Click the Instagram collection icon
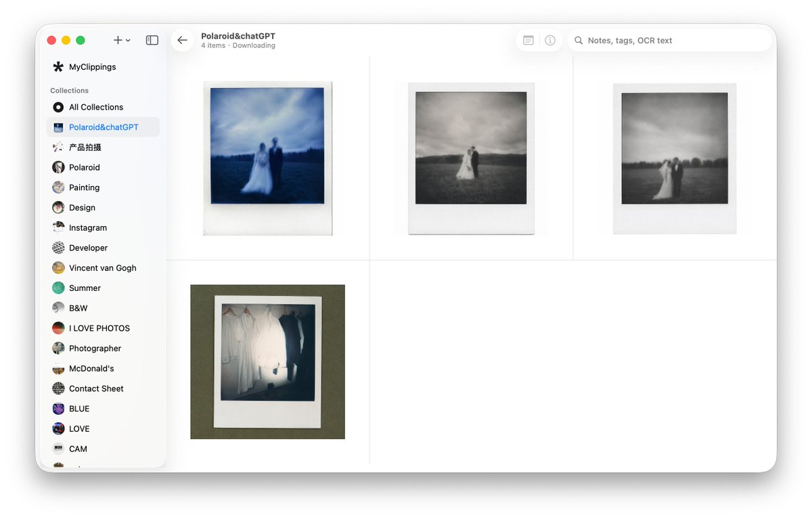The width and height of the screenshot is (812, 519). point(58,228)
